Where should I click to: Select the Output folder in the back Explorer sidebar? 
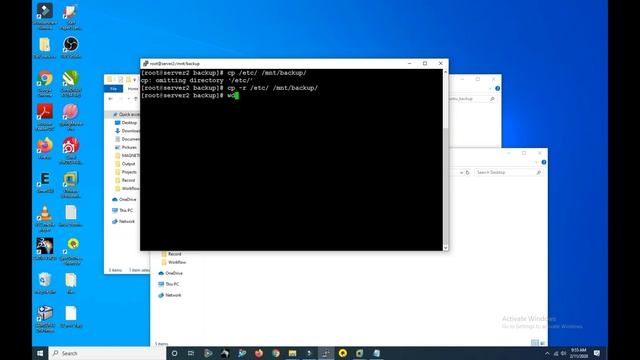click(x=125, y=164)
